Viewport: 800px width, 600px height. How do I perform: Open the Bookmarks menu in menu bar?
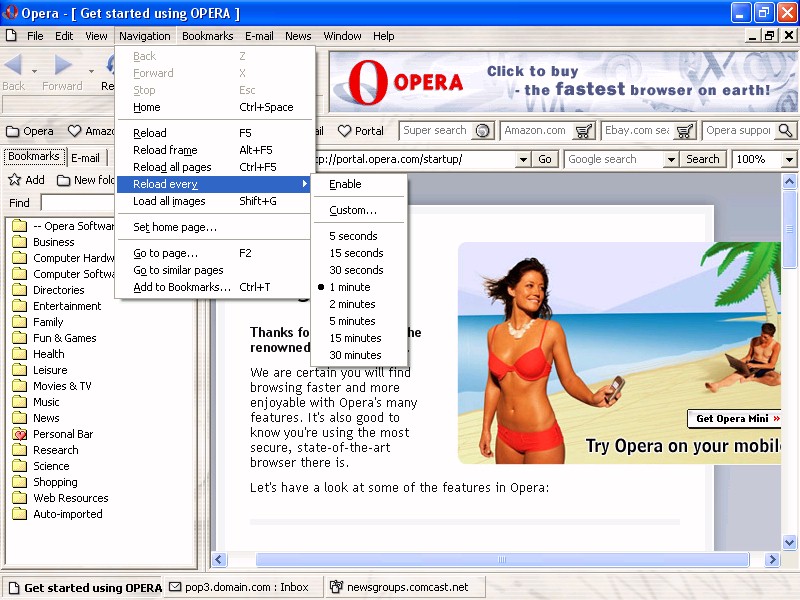pos(207,36)
